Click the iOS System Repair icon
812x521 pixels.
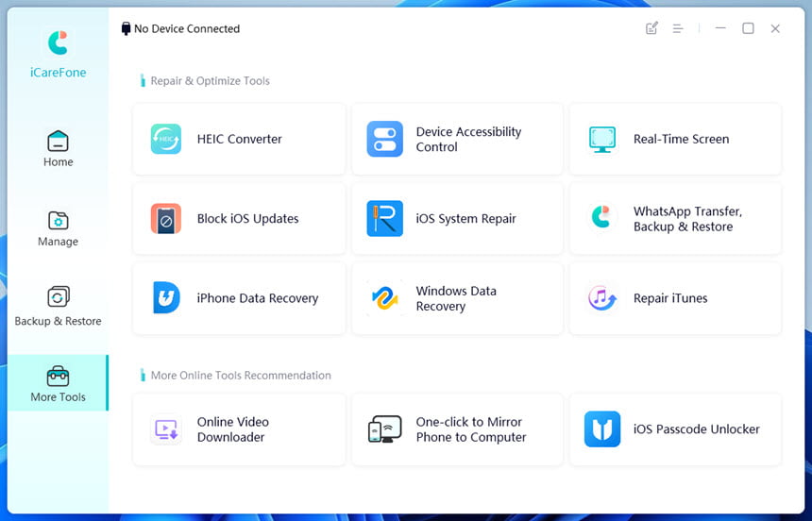tap(385, 219)
